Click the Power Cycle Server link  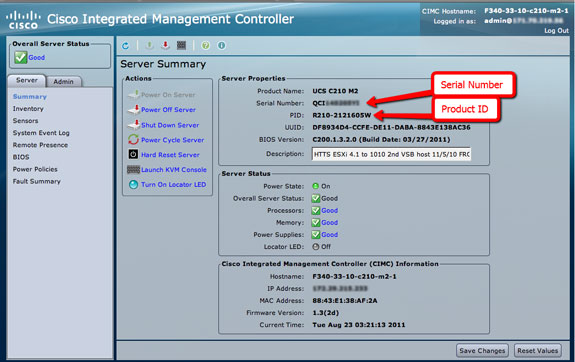[x=172, y=140]
